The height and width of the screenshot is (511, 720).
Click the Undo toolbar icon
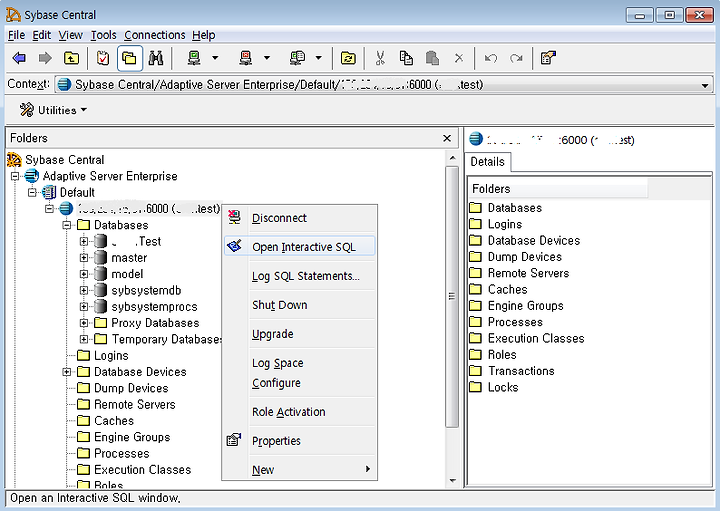(x=491, y=58)
